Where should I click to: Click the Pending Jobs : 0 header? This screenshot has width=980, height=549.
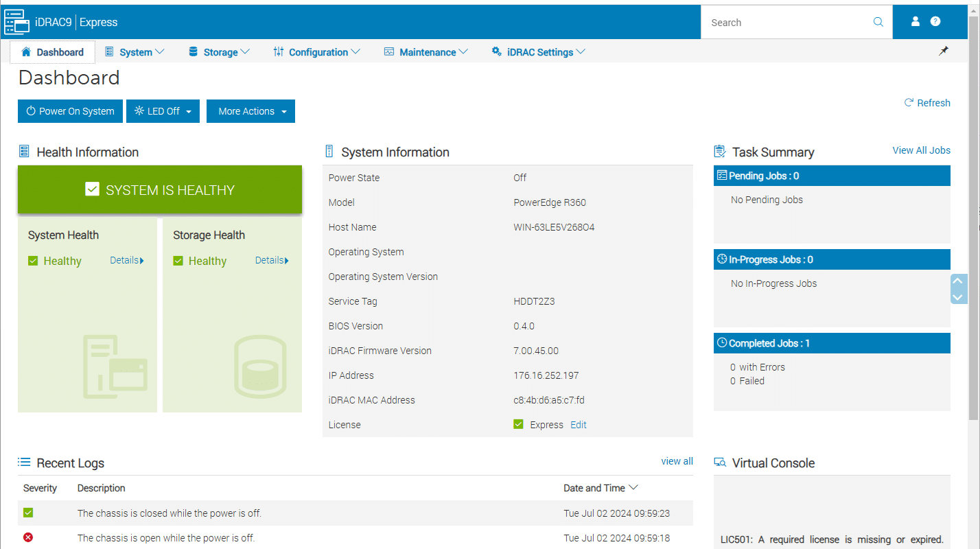(832, 176)
